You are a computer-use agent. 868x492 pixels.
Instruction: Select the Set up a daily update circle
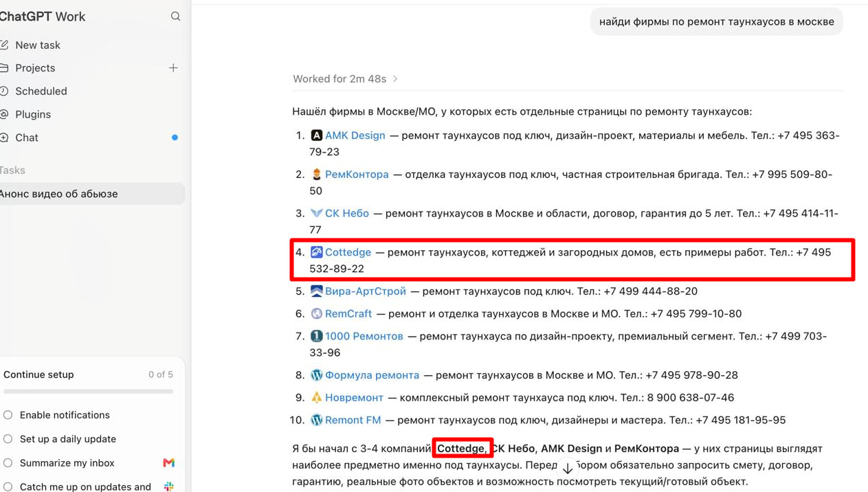8,439
